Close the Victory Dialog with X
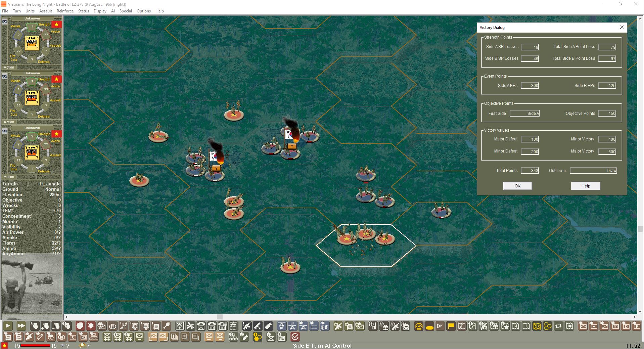The width and height of the screenshot is (644, 349). point(622,27)
